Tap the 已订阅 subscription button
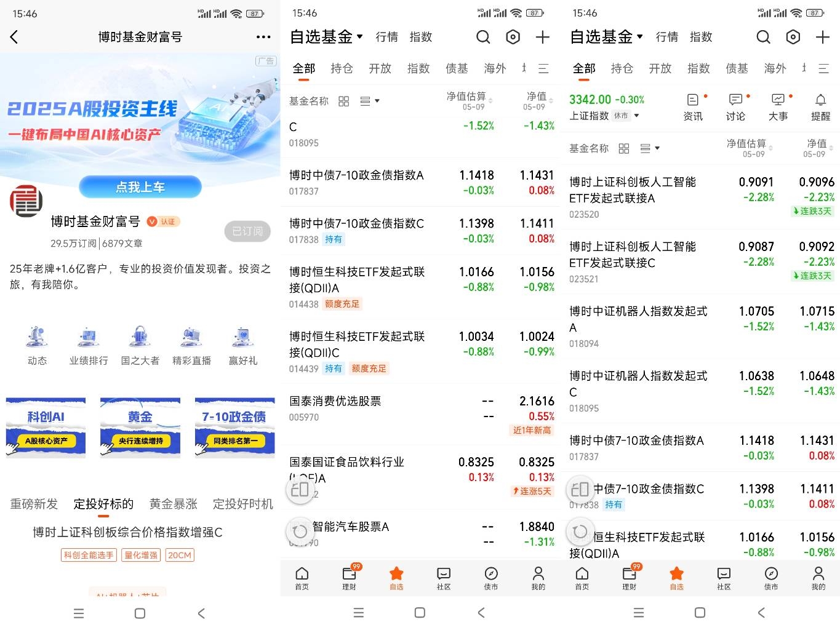The height and width of the screenshot is (630, 840). (x=247, y=231)
